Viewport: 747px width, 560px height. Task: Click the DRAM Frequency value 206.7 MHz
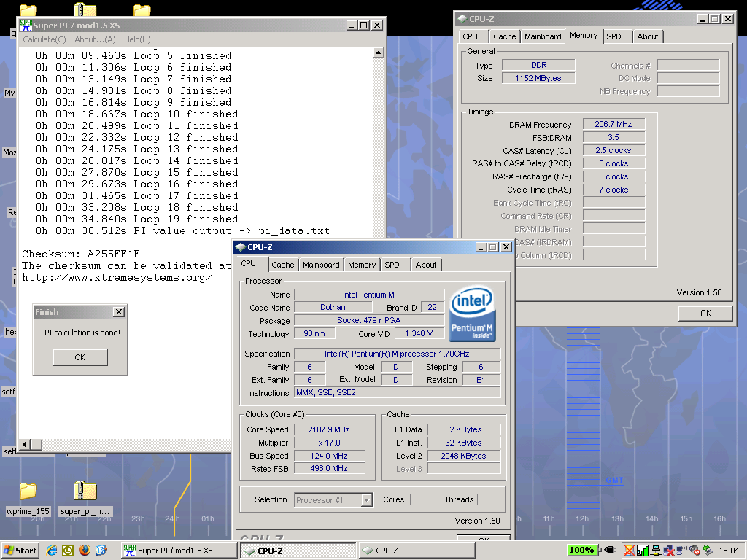pos(614,124)
